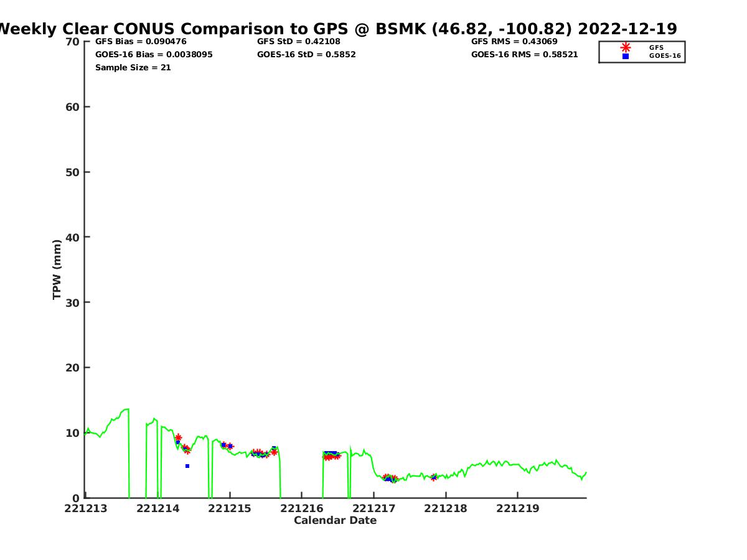This screenshot has width=747, height=560.
Task: Click the 10 y-axis tick label
Action: pos(72,433)
